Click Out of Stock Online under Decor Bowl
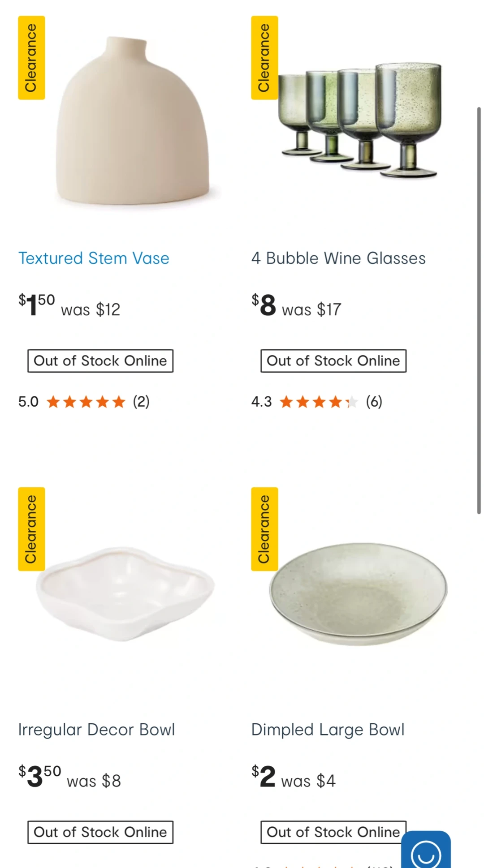 pos(100,832)
